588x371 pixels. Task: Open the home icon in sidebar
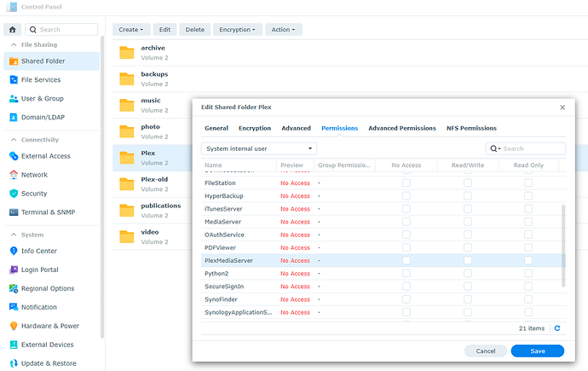[13, 29]
